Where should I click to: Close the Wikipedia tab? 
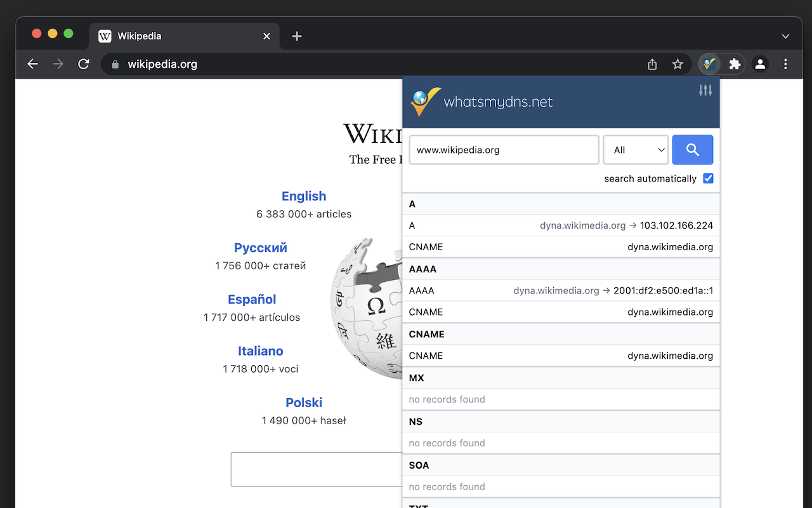pyautogui.click(x=266, y=36)
